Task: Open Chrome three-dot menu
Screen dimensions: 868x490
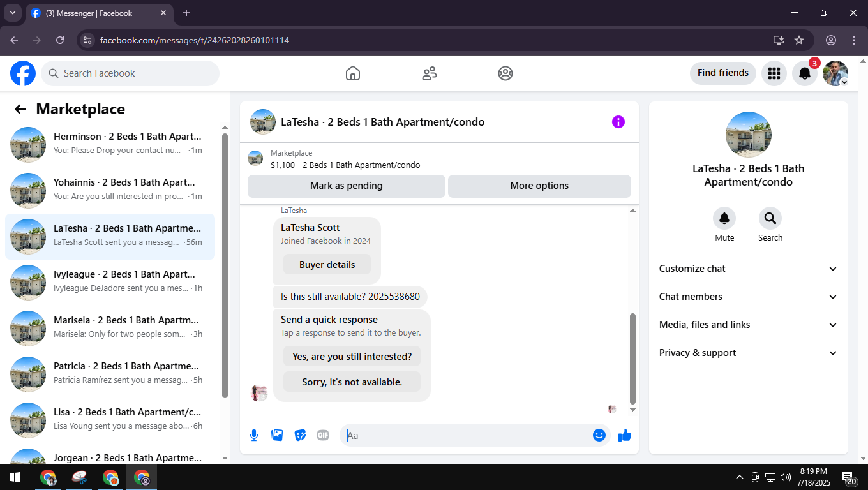Action: 854,40
